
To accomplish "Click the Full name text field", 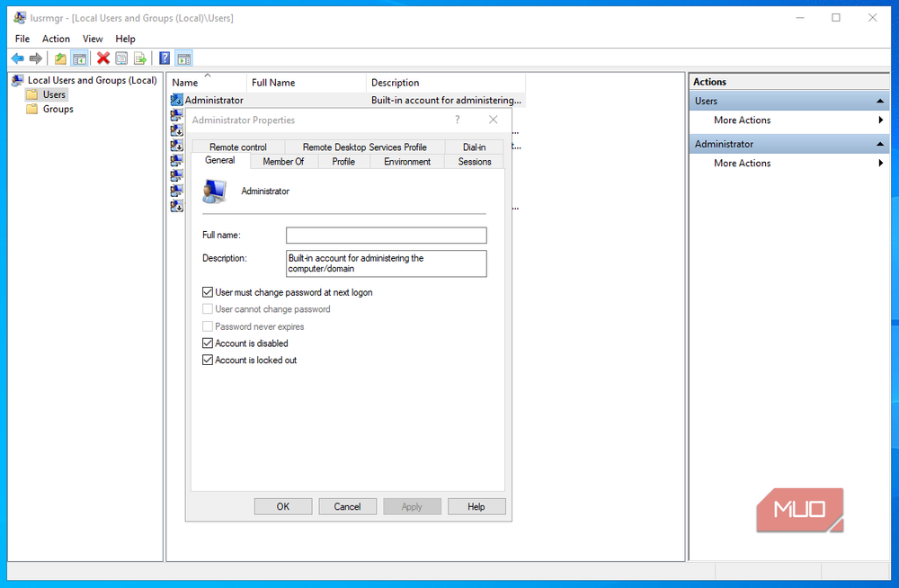I will pyautogui.click(x=387, y=236).
